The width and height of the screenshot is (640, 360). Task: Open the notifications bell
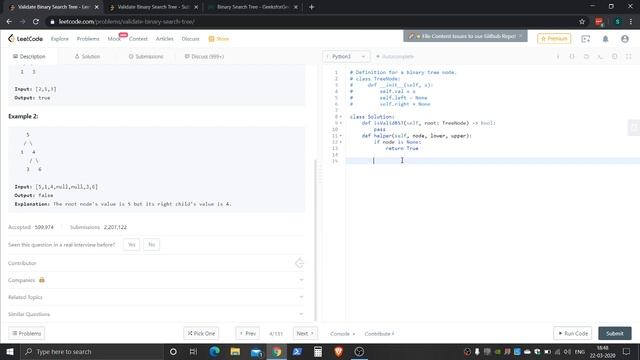(x=605, y=39)
